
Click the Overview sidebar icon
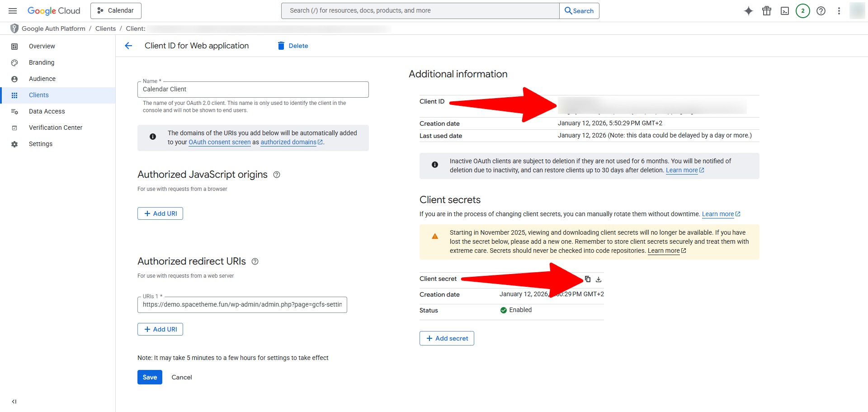[14, 46]
